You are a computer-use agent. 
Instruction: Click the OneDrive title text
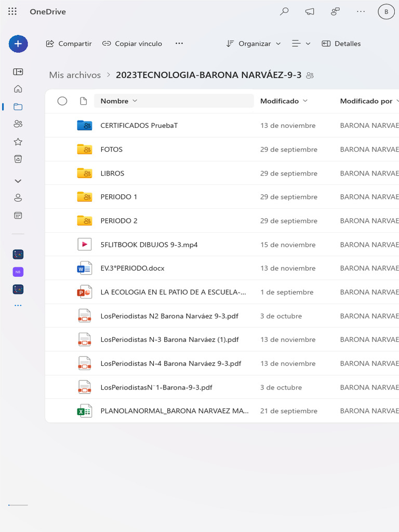48,11
